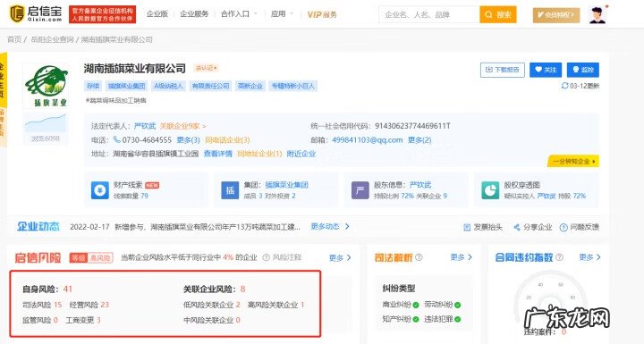The width and height of the screenshot is (644, 344).
Task: Click the company search input field
Action: tap(428, 15)
